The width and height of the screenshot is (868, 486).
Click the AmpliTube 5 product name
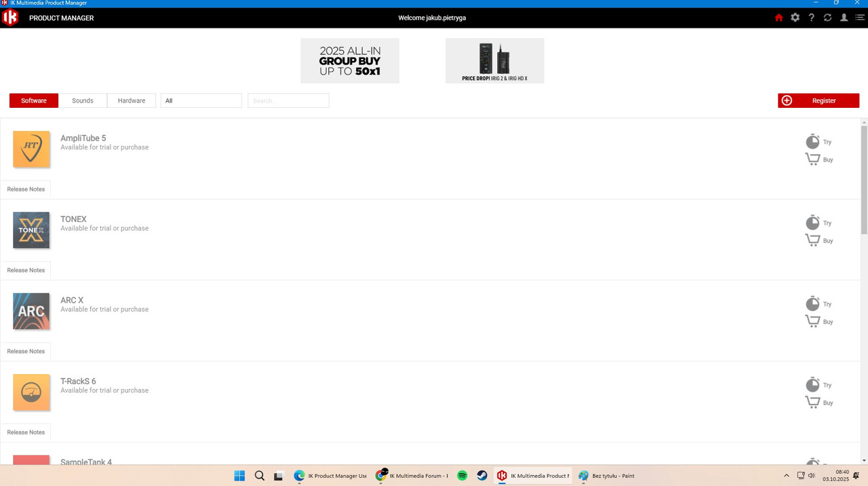point(83,138)
